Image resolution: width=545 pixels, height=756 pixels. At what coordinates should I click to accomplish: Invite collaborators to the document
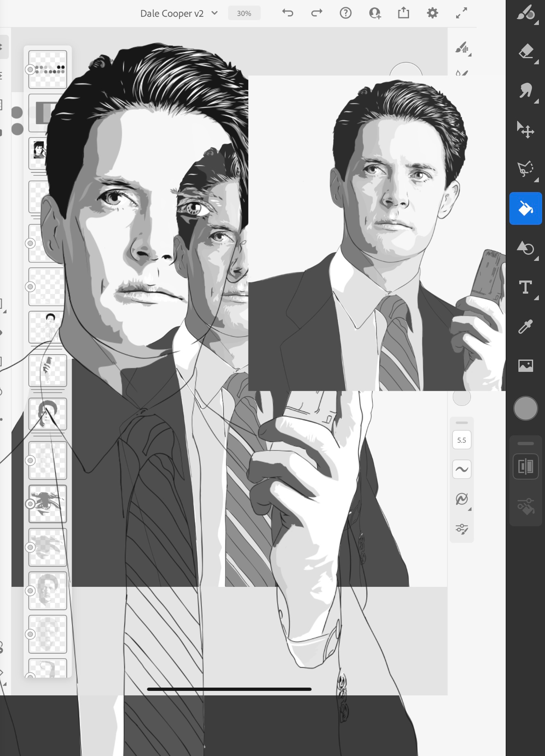point(375,13)
